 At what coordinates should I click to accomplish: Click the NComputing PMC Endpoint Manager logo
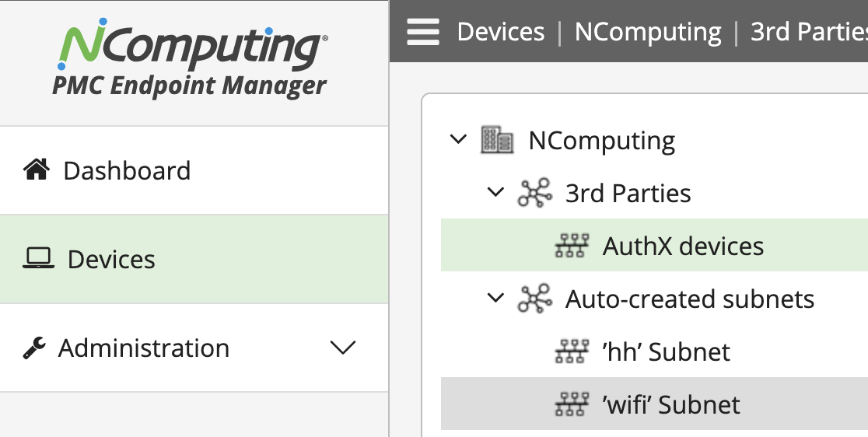(x=191, y=58)
